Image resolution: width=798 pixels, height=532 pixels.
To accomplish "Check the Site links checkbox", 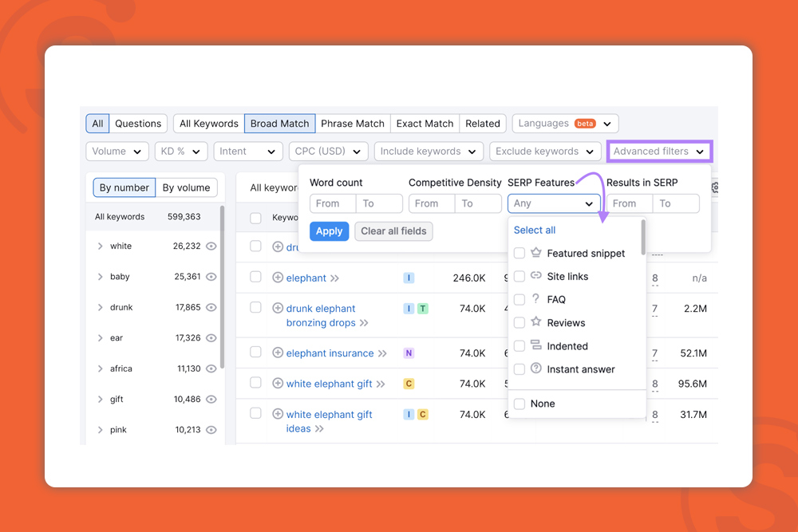I will tap(519, 276).
